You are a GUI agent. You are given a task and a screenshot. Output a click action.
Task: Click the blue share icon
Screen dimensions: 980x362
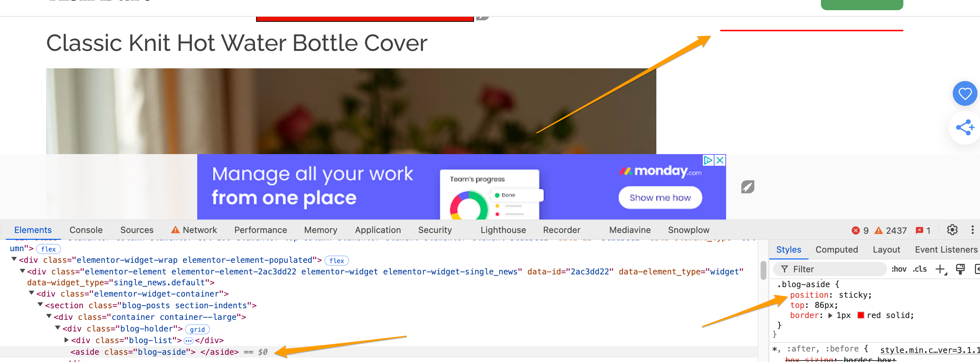pyautogui.click(x=964, y=128)
